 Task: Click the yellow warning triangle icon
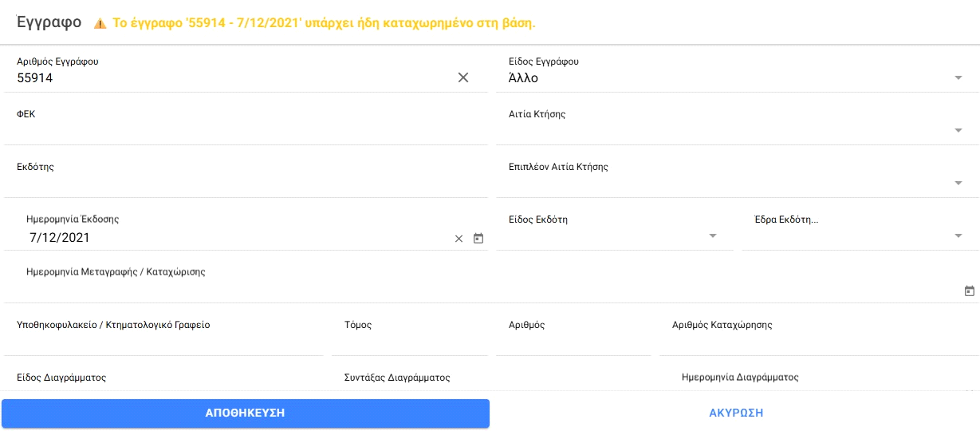pyautogui.click(x=100, y=24)
